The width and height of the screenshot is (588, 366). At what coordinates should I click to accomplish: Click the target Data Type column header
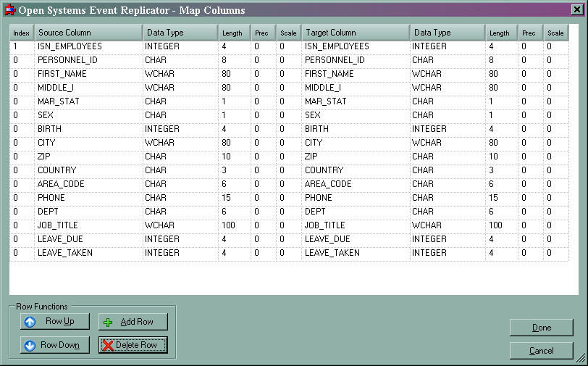pyautogui.click(x=448, y=33)
